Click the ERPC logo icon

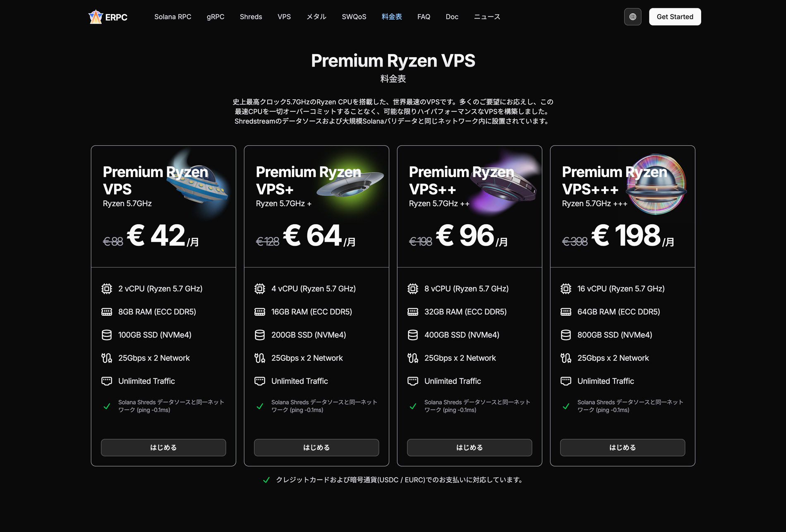click(x=96, y=17)
